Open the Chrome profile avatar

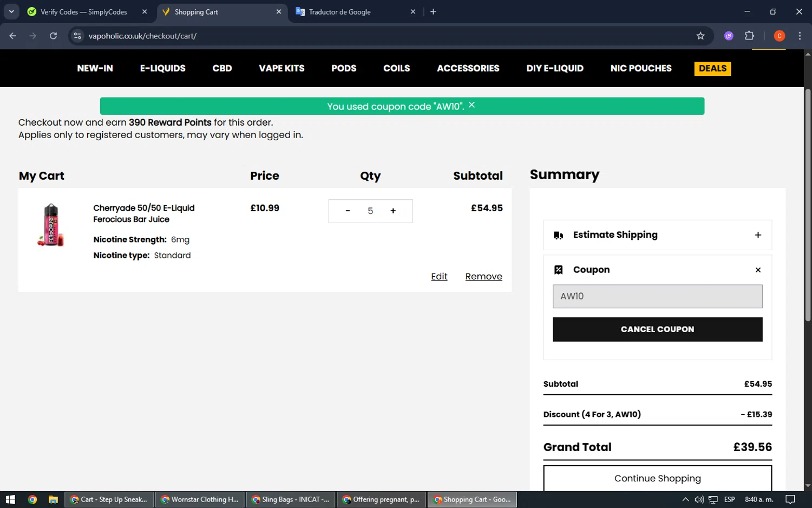click(780, 36)
